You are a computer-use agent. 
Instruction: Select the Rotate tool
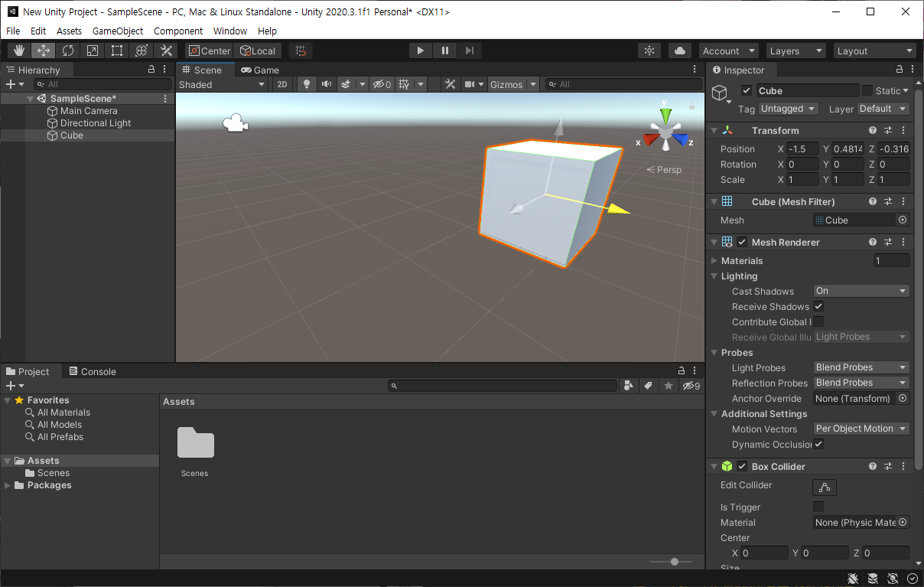[68, 51]
